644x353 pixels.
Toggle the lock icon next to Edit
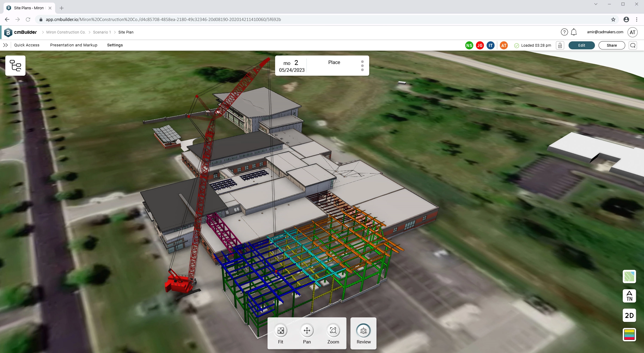560,45
